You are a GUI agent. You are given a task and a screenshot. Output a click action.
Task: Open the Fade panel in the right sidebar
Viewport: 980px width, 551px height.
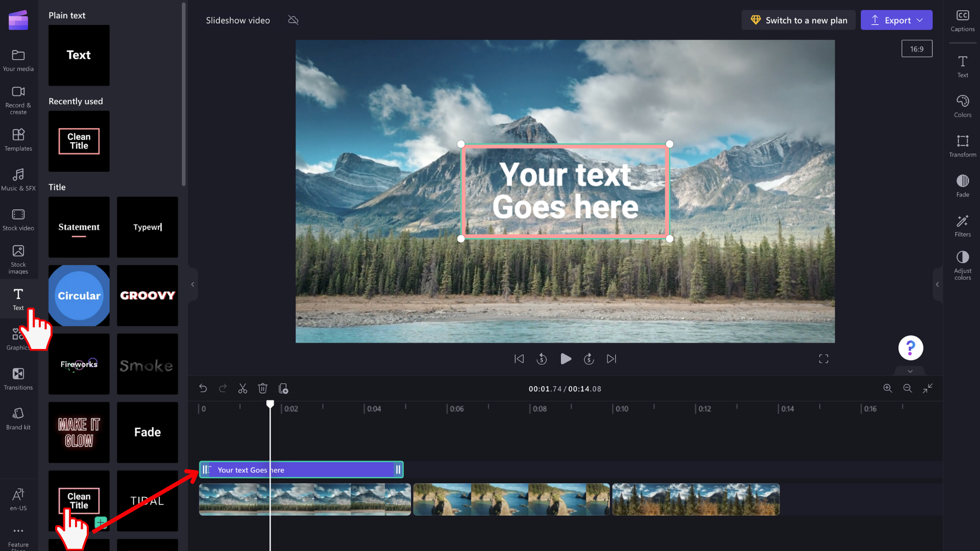click(x=962, y=186)
